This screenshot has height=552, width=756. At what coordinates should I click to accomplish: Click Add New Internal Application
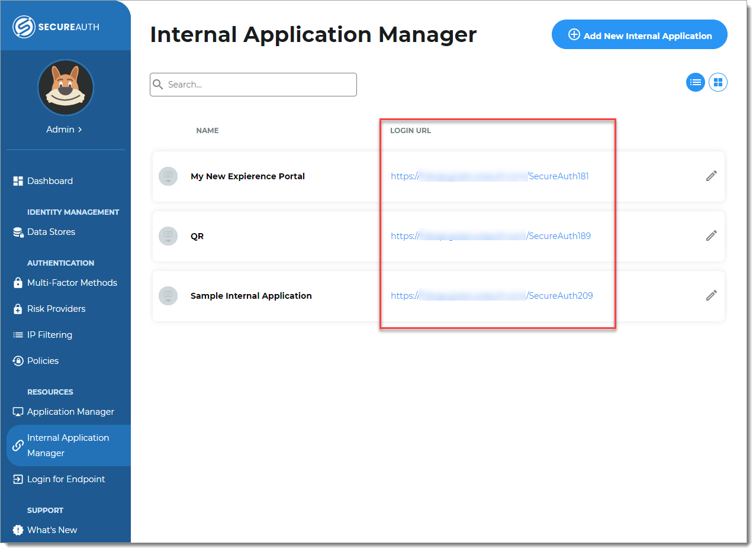[x=639, y=34]
